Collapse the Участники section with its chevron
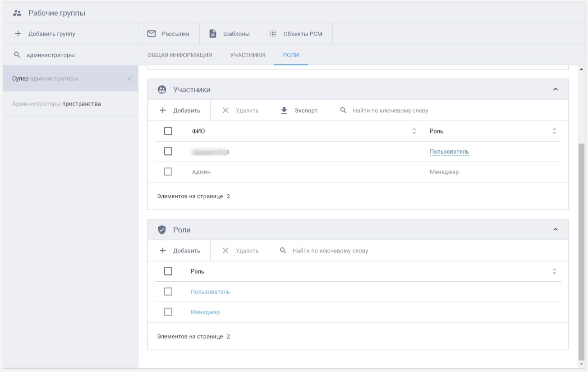Viewport: 588px width, 372px height. [556, 90]
